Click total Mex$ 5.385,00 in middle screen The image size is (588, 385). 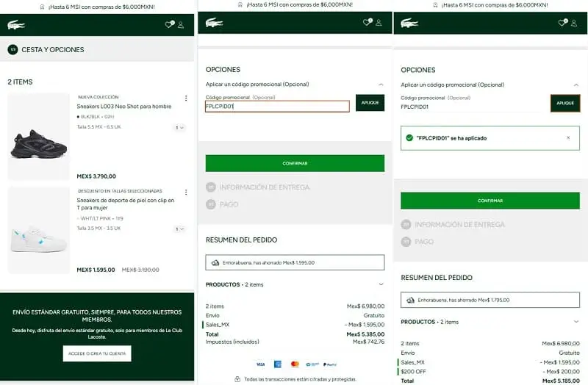pos(365,334)
